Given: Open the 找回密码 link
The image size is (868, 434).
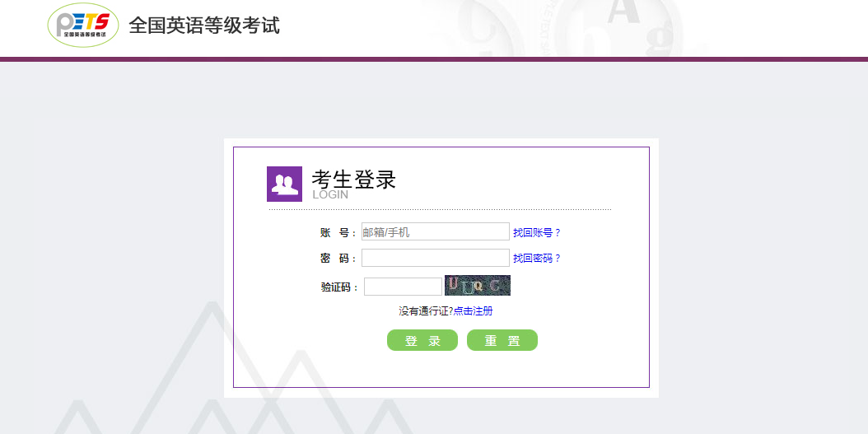Looking at the screenshot, I should pyautogui.click(x=536, y=259).
